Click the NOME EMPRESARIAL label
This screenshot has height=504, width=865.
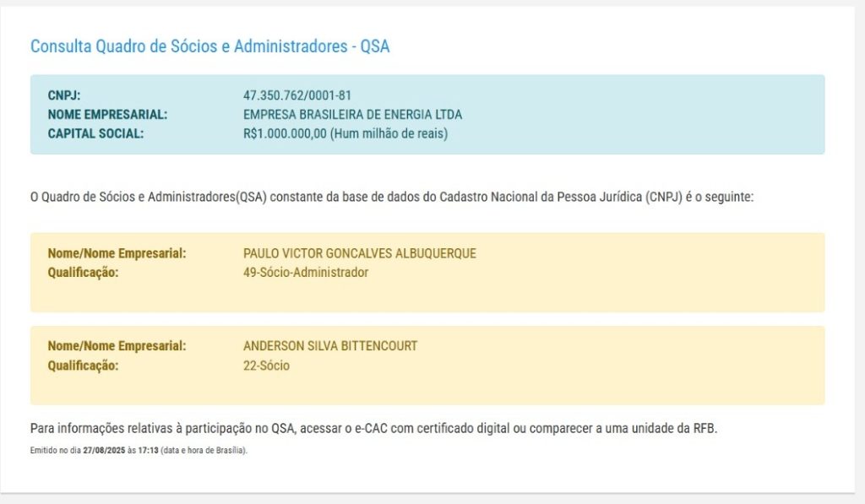[107, 114]
